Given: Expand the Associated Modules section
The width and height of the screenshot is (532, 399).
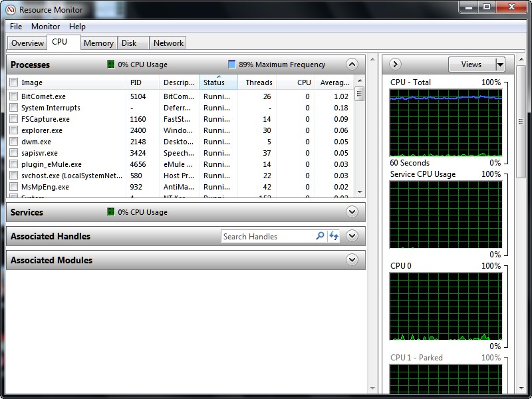Looking at the screenshot, I should tap(352, 260).
